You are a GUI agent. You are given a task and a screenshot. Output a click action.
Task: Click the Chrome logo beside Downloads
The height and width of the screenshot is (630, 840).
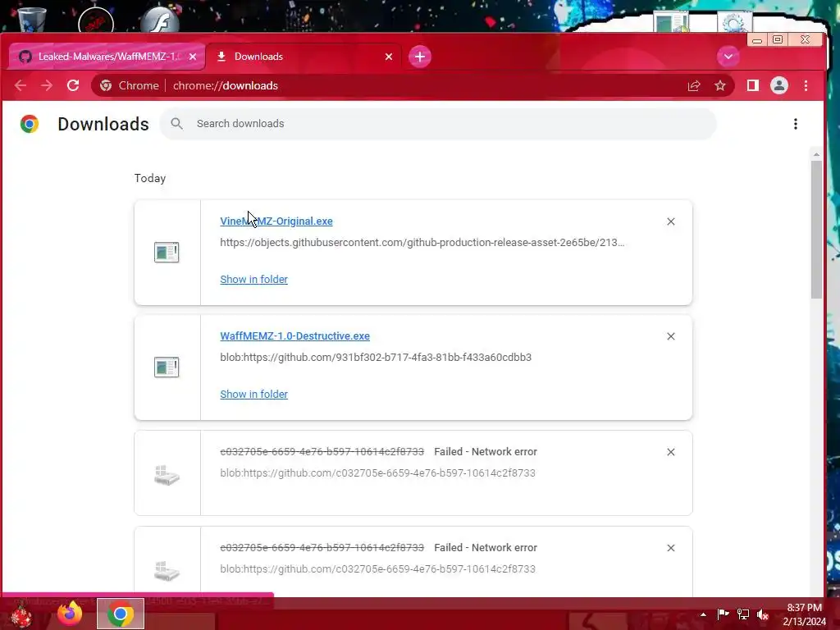[x=30, y=124]
